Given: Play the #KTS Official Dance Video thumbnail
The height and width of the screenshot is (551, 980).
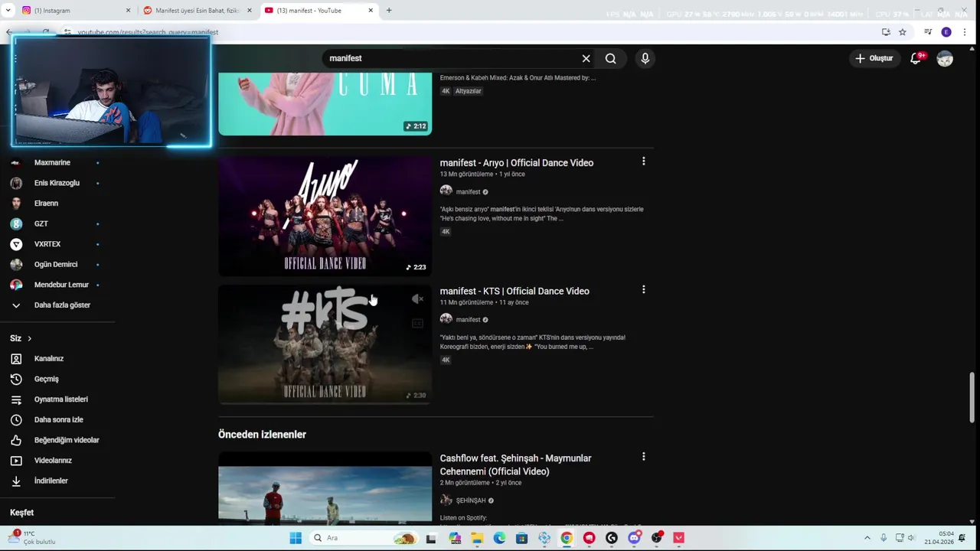Looking at the screenshot, I should point(325,344).
